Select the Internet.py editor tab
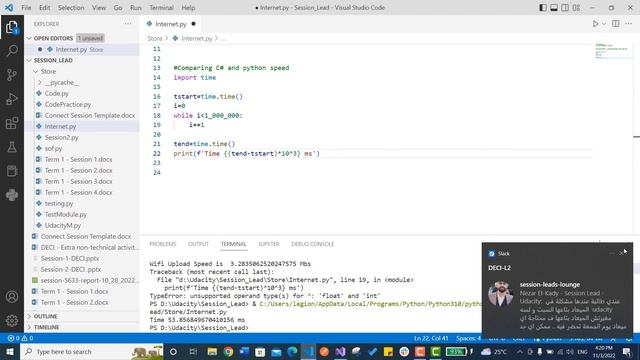The image size is (640, 360). (171, 24)
